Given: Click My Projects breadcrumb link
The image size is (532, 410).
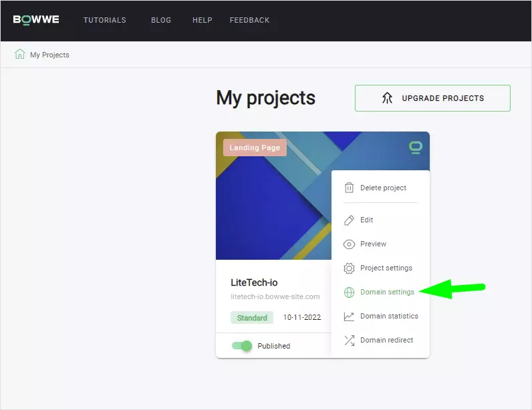Looking at the screenshot, I should coord(49,55).
